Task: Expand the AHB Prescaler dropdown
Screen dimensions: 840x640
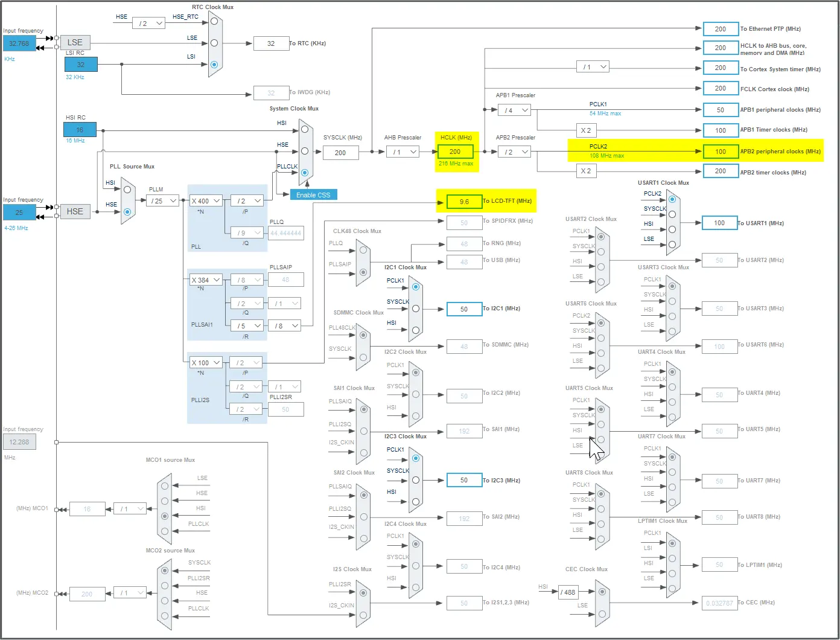Action: [x=402, y=152]
